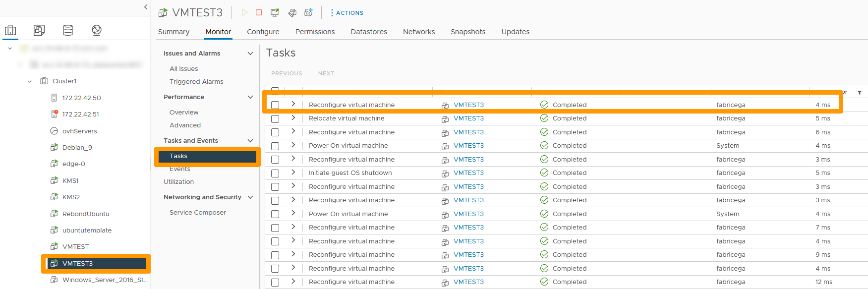Expand details of Relocate virtual machine row
The image size is (868, 289).
(293, 118)
